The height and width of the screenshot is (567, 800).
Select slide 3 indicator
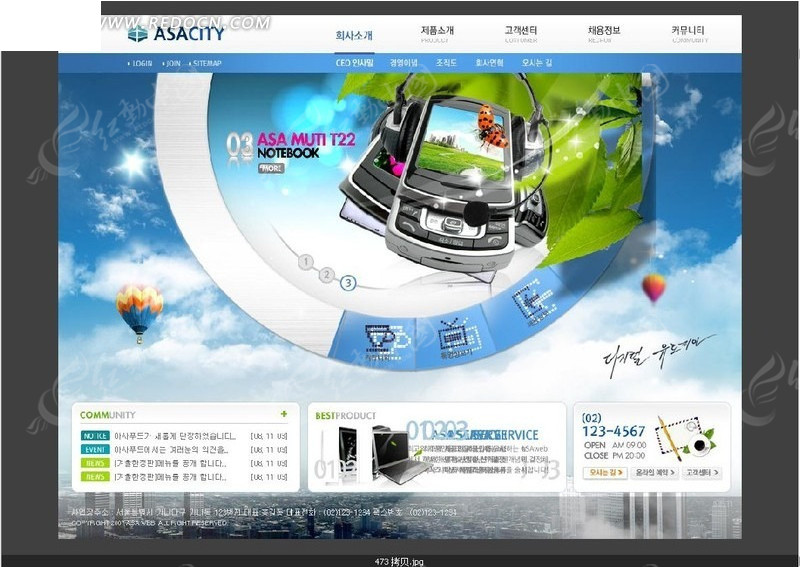click(x=348, y=283)
